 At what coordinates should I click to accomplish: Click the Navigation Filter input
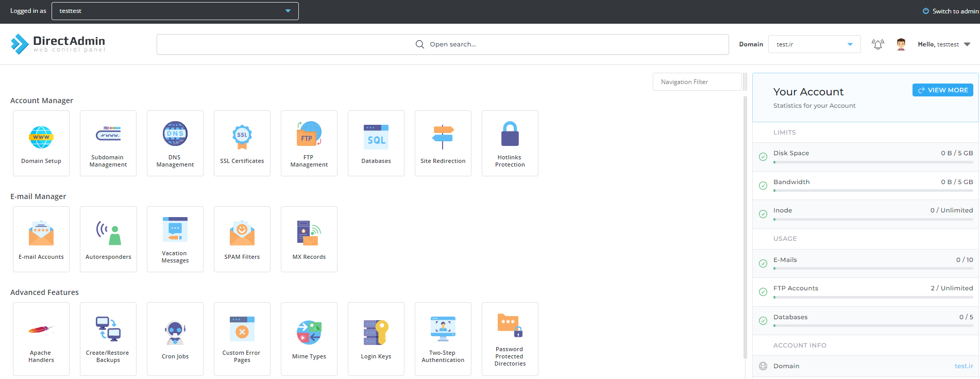tap(697, 82)
